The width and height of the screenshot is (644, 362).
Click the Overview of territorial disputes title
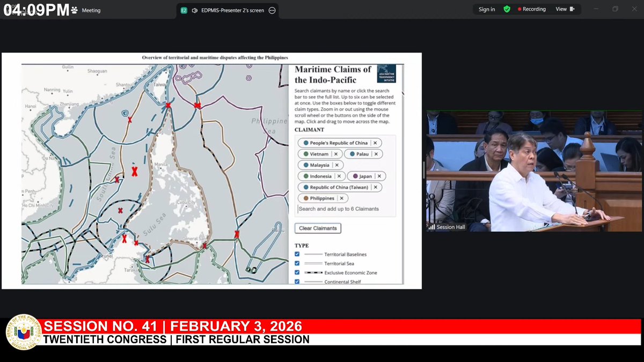point(215,57)
